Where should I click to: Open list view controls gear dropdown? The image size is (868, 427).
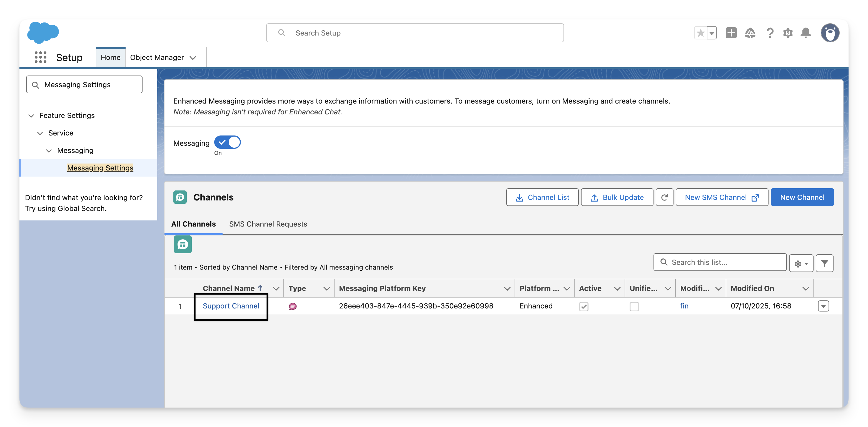tap(800, 263)
